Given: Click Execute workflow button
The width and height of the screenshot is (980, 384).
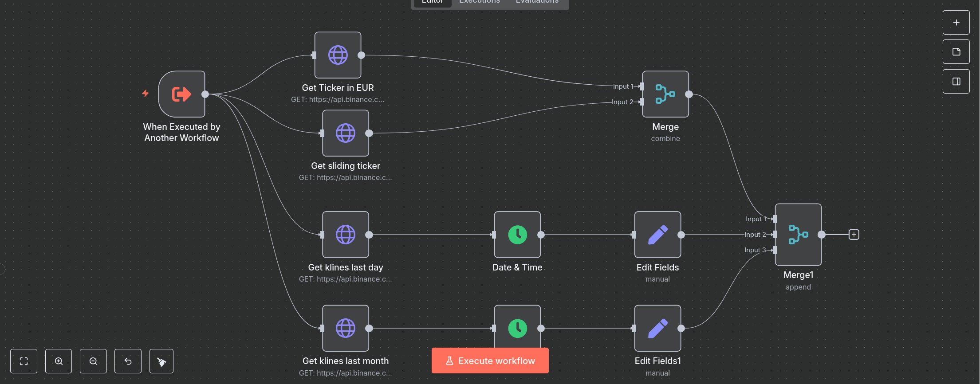Looking at the screenshot, I should click(490, 360).
